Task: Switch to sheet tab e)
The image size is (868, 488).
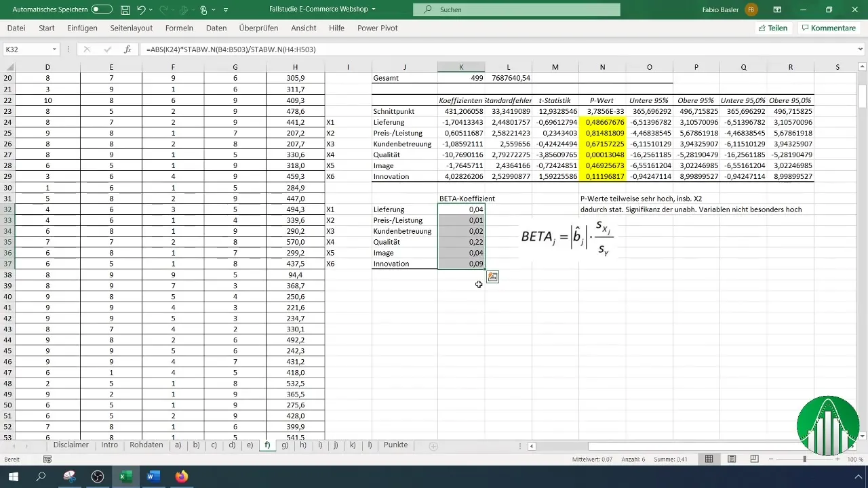Action: pyautogui.click(x=250, y=445)
